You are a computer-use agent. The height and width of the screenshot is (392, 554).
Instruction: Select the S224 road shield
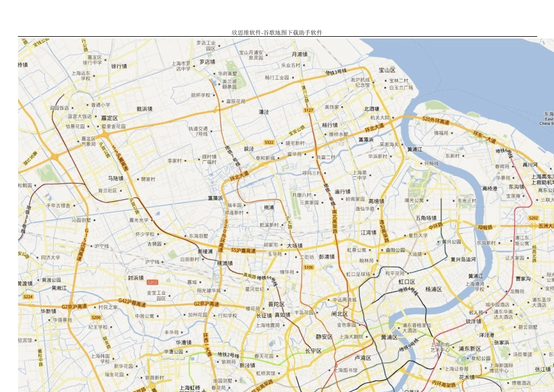point(28,296)
